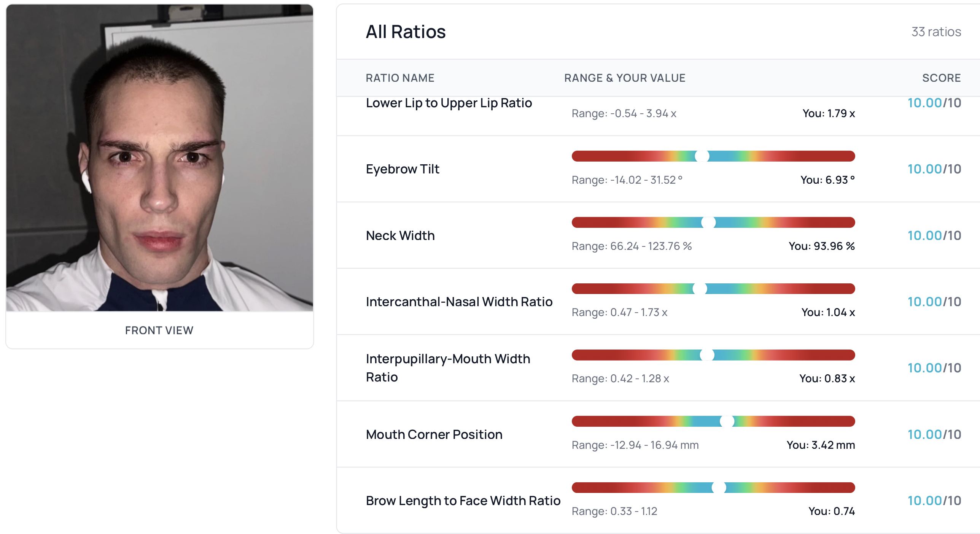
Task: Select the Mouth Corner Position row label
Action: point(434,434)
